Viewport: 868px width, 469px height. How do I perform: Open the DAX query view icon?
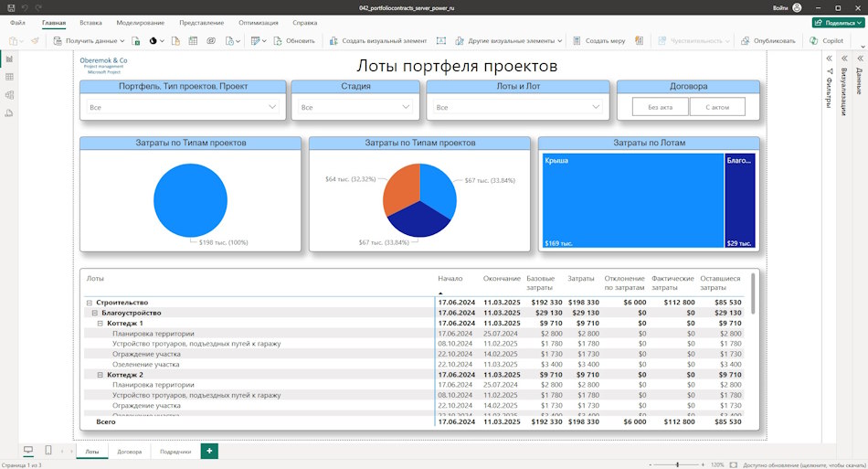pyautogui.click(x=9, y=113)
